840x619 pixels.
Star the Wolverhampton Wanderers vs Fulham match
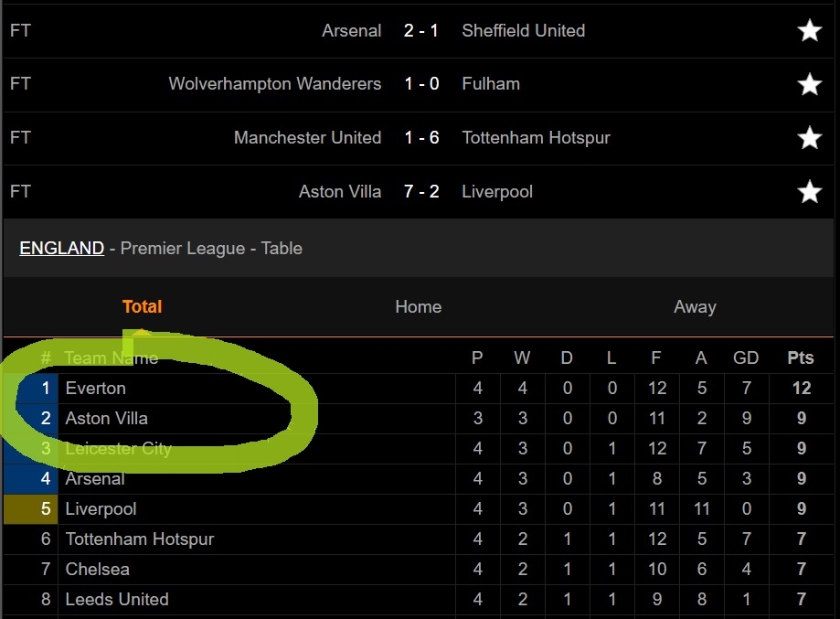tap(809, 84)
